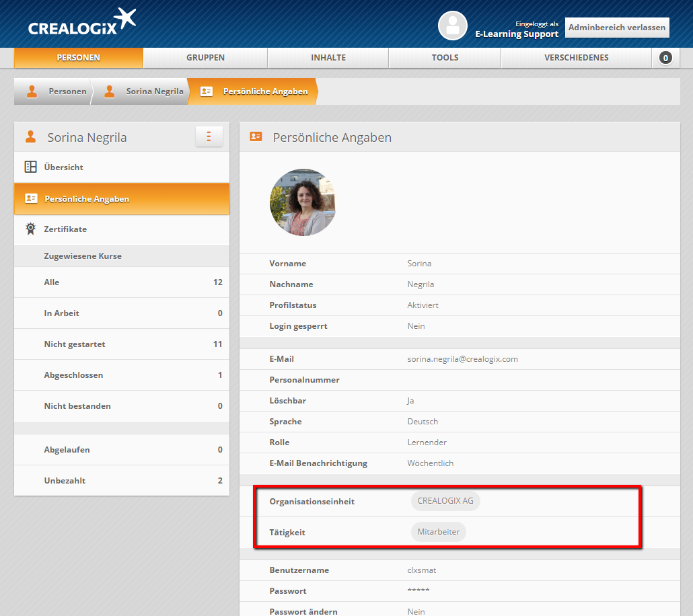Click the E-Learning Support user name
The height and width of the screenshot is (616, 693).
point(517,34)
